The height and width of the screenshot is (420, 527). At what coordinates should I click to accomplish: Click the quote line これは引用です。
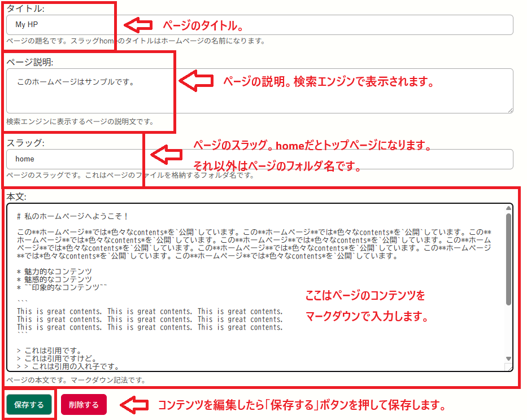[x=49, y=351]
